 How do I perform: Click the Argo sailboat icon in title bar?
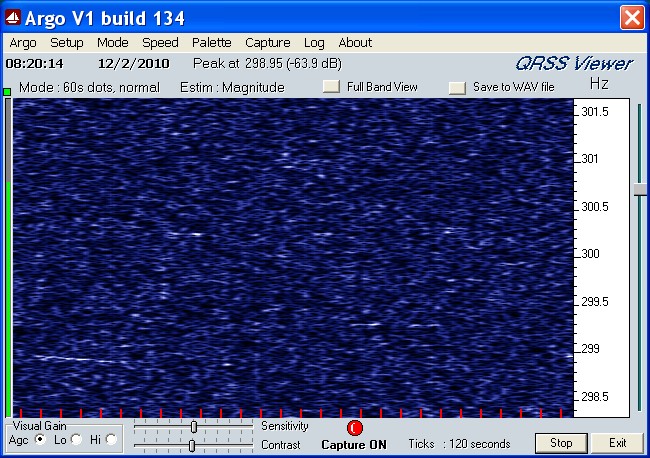coord(12,18)
